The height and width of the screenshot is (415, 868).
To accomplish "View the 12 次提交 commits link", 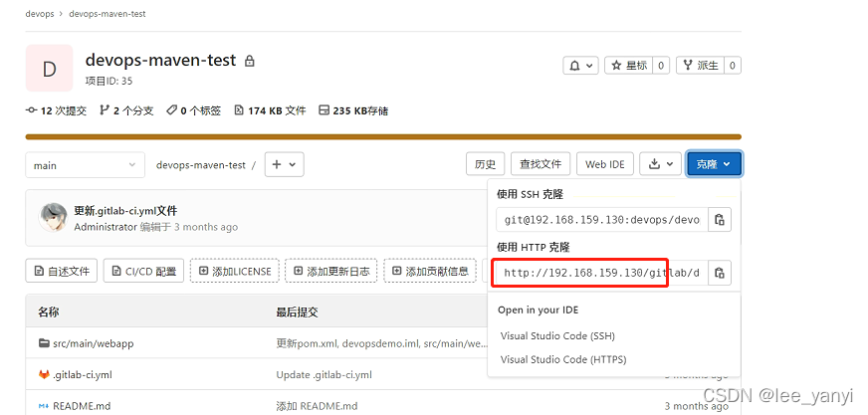I will [x=56, y=110].
